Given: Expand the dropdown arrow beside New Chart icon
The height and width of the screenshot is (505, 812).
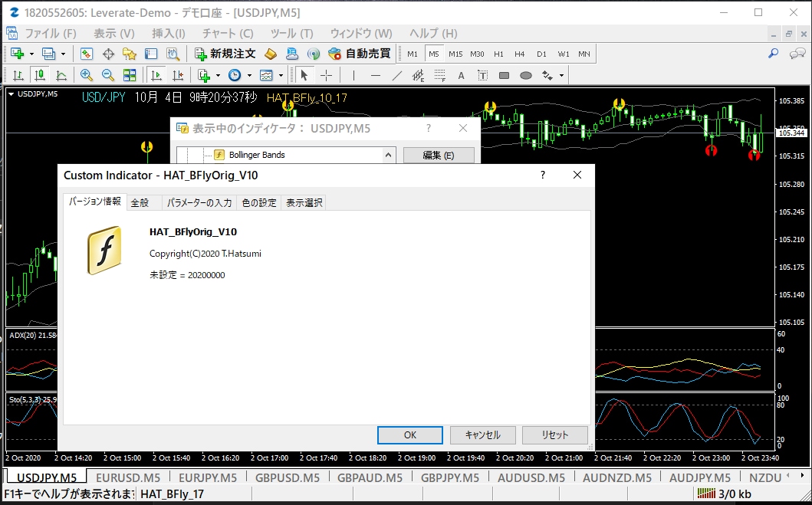Looking at the screenshot, I should point(31,54).
